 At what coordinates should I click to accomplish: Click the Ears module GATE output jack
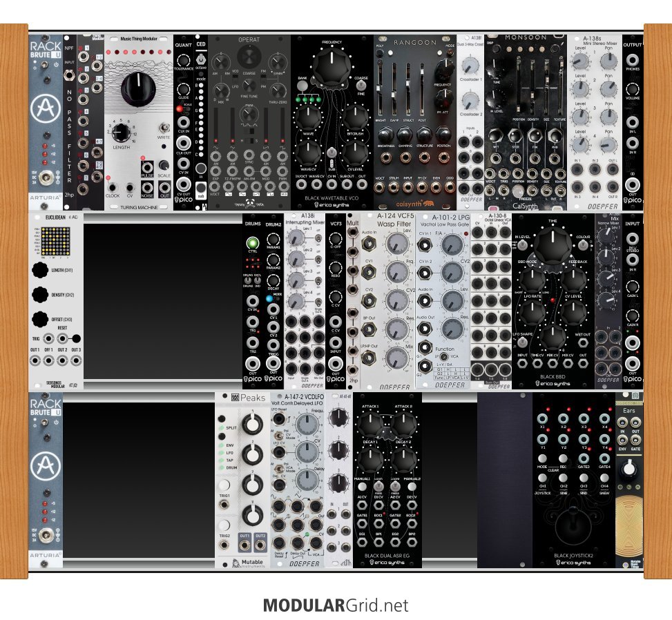[x=635, y=440]
